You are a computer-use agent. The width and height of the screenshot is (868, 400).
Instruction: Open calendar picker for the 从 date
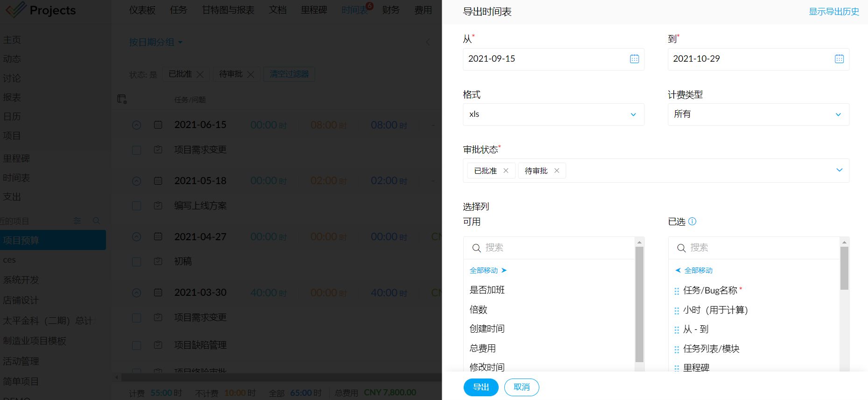click(634, 59)
